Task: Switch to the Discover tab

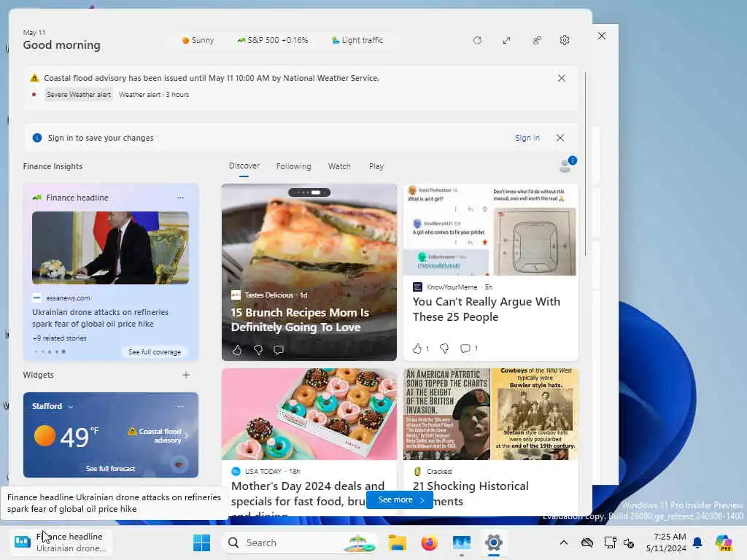Action: tap(244, 166)
